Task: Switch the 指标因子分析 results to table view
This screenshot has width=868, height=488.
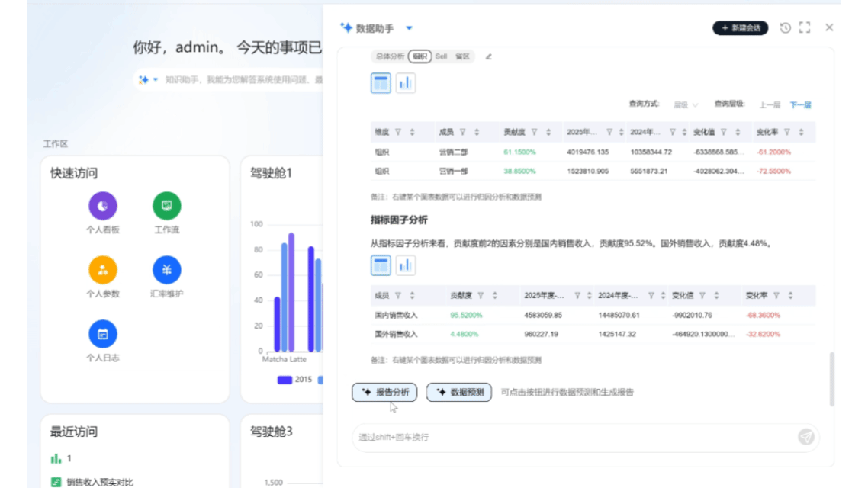Action: coord(381,265)
